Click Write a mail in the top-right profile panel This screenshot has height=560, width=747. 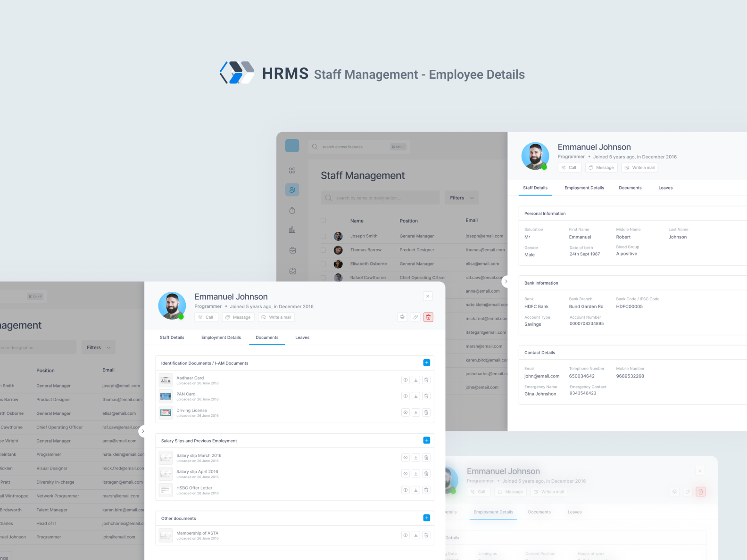tap(639, 167)
